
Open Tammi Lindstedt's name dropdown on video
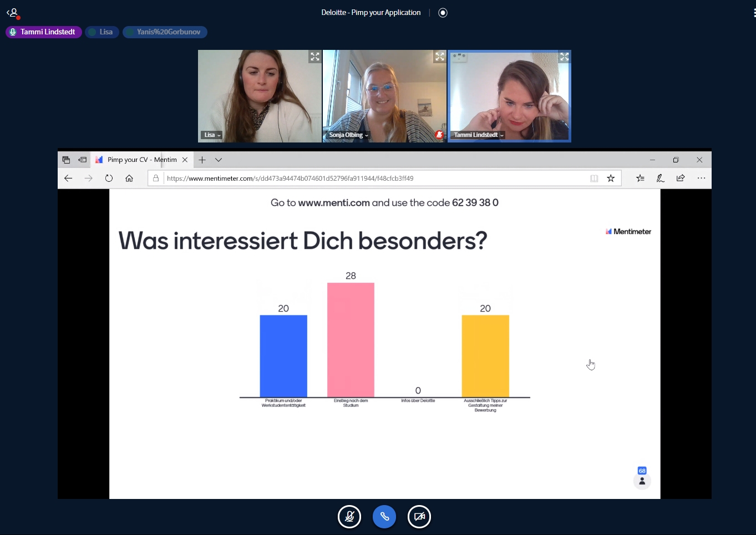click(x=478, y=135)
